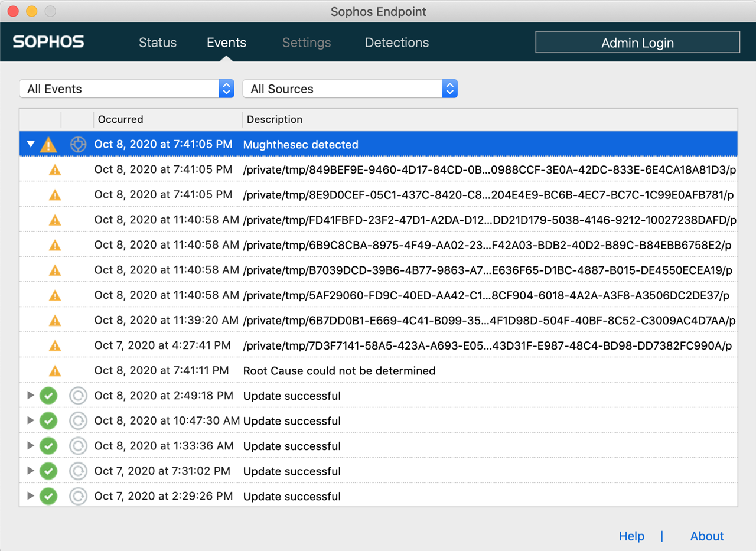Open the All Sources filter dropdown
The image size is (756, 551).
coord(350,89)
